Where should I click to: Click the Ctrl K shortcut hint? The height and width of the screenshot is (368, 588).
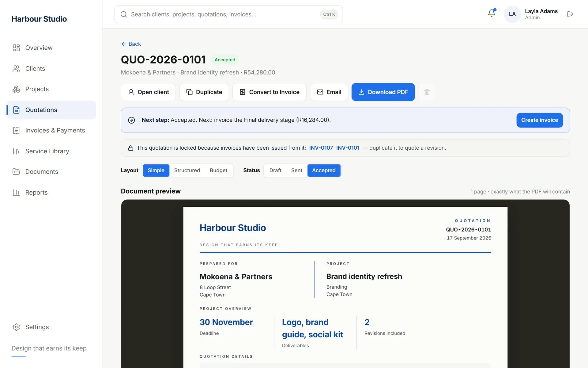click(329, 14)
